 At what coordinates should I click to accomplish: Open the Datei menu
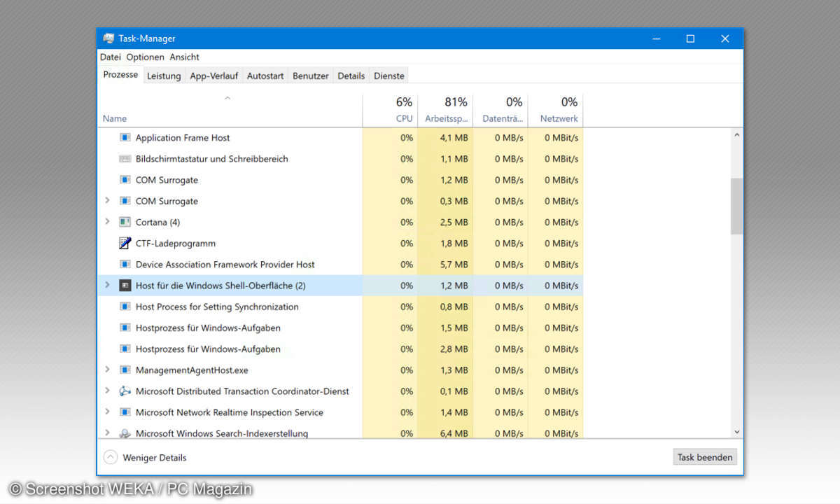[111, 57]
